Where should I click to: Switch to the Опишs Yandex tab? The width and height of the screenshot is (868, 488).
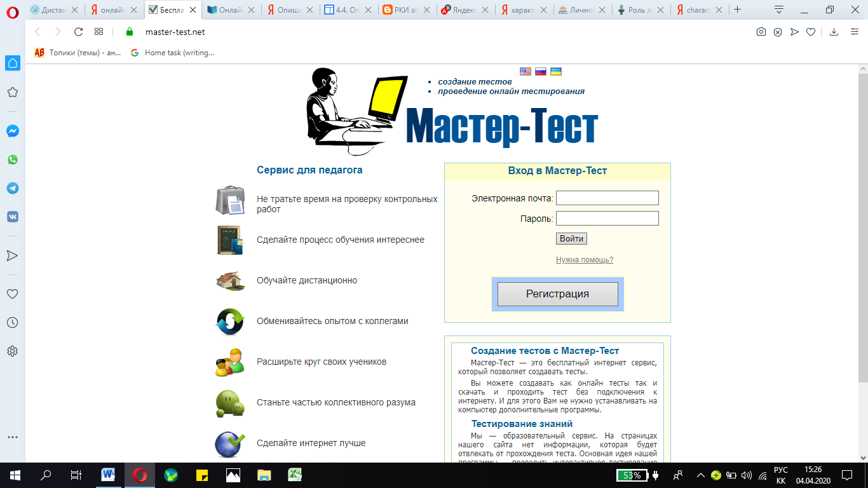tap(291, 10)
